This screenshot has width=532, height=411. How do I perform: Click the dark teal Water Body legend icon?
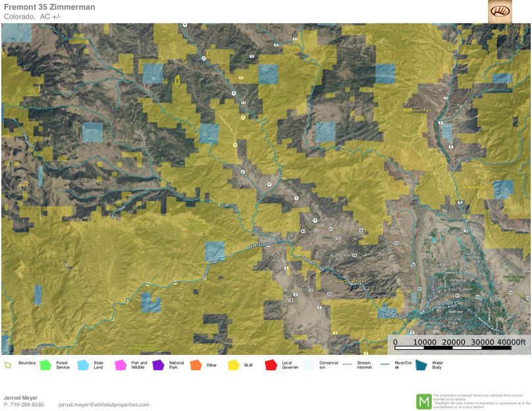point(420,364)
